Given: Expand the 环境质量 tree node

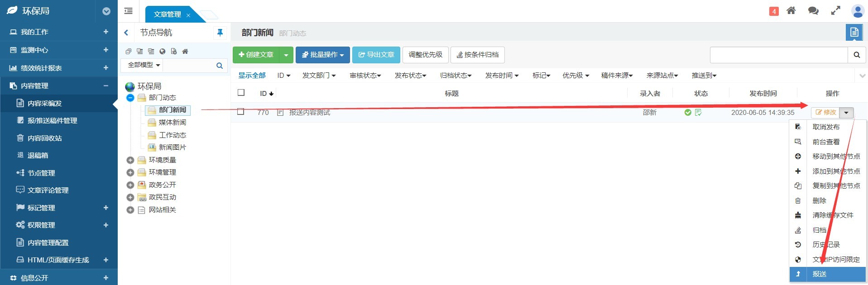Looking at the screenshot, I should coord(130,160).
